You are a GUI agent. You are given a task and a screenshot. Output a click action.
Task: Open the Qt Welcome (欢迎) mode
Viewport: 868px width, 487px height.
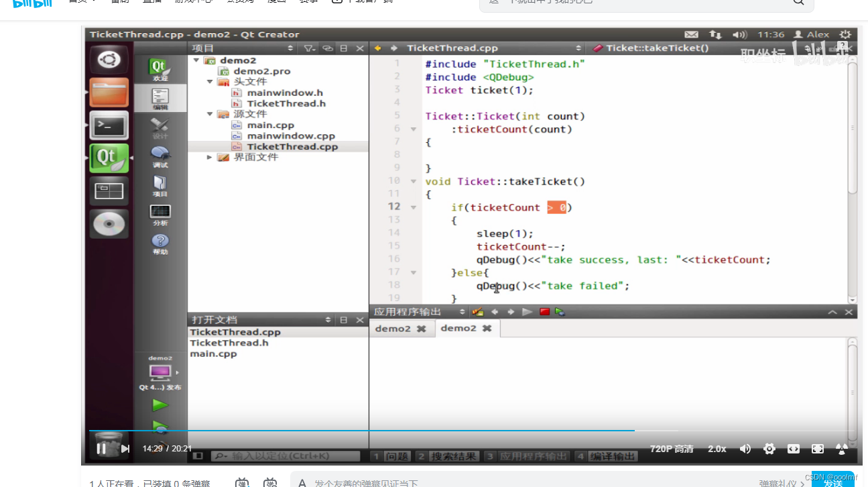(160, 70)
